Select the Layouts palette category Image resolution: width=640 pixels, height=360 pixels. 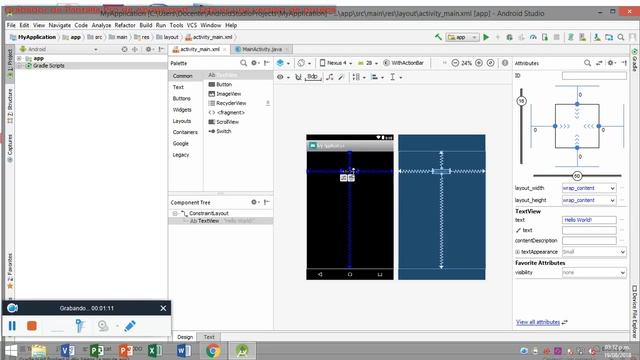(x=182, y=121)
